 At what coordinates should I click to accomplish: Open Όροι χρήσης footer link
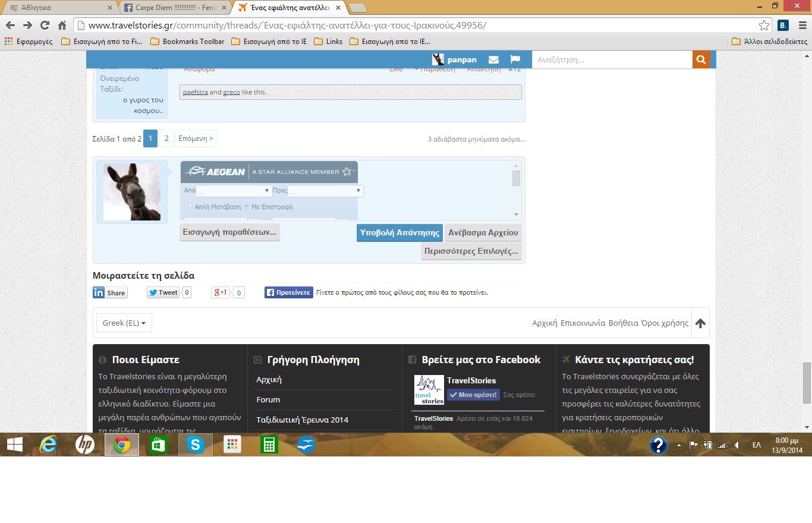(665, 323)
